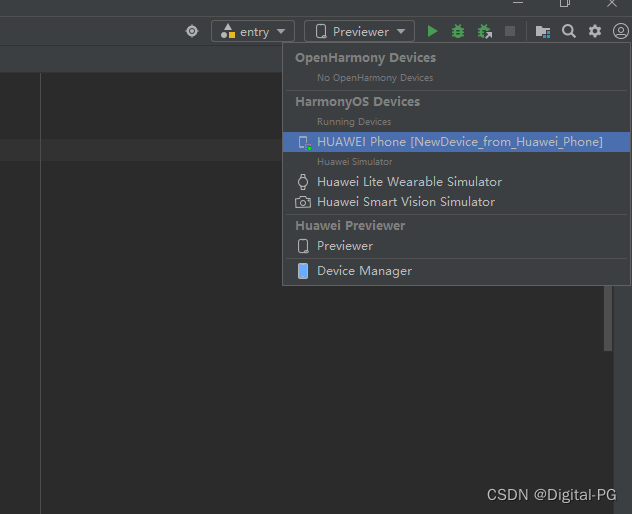Click the watch icon beside Lite Wearable
632x514 pixels.
point(303,182)
